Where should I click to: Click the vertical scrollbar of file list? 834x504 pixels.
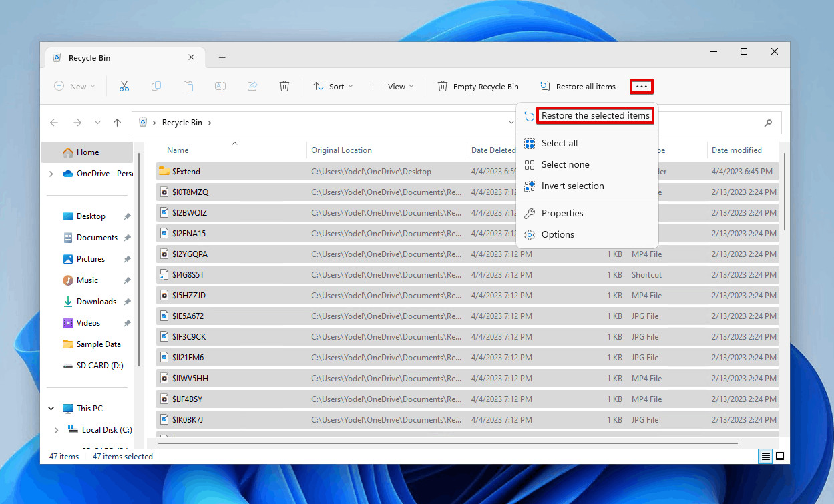click(x=785, y=192)
